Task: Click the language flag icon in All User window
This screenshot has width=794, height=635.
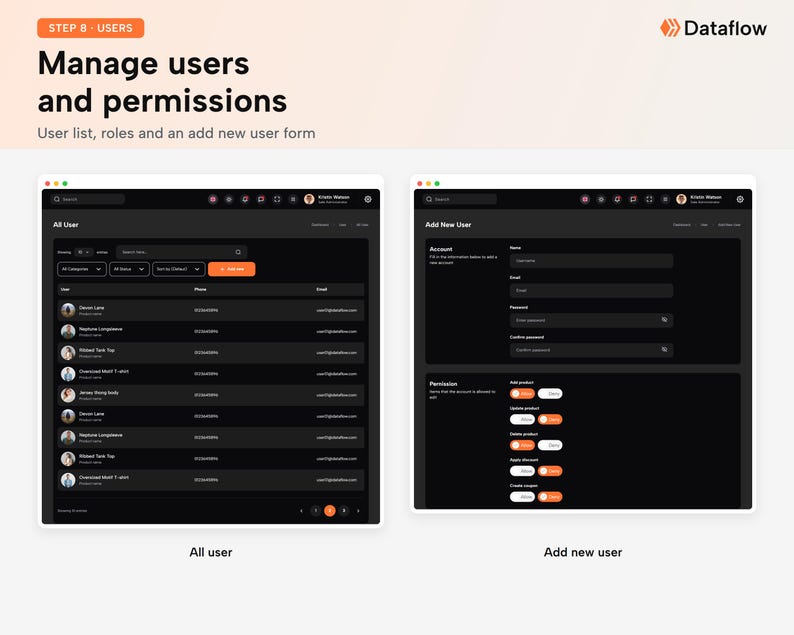Action: pos(213,200)
